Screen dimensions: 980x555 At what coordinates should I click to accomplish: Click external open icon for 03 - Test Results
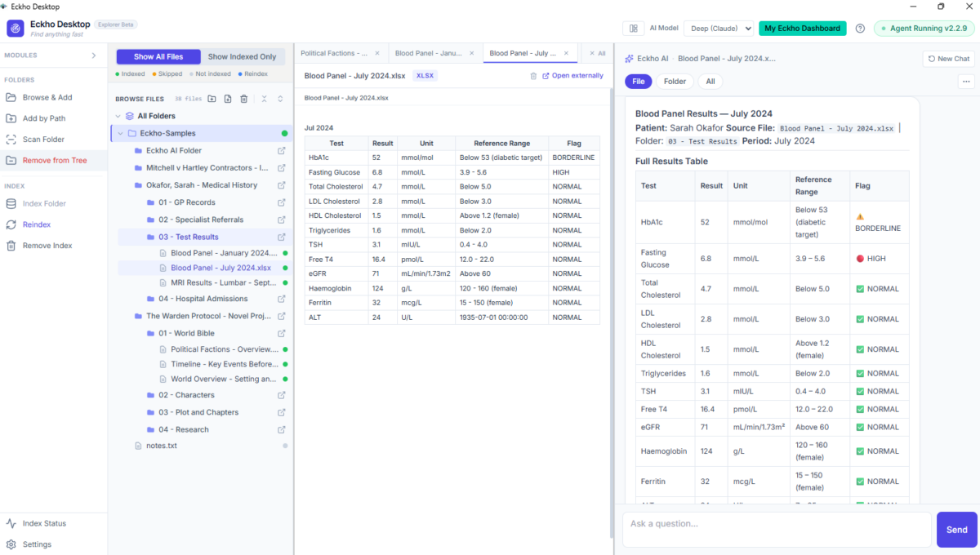pos(282,237)
